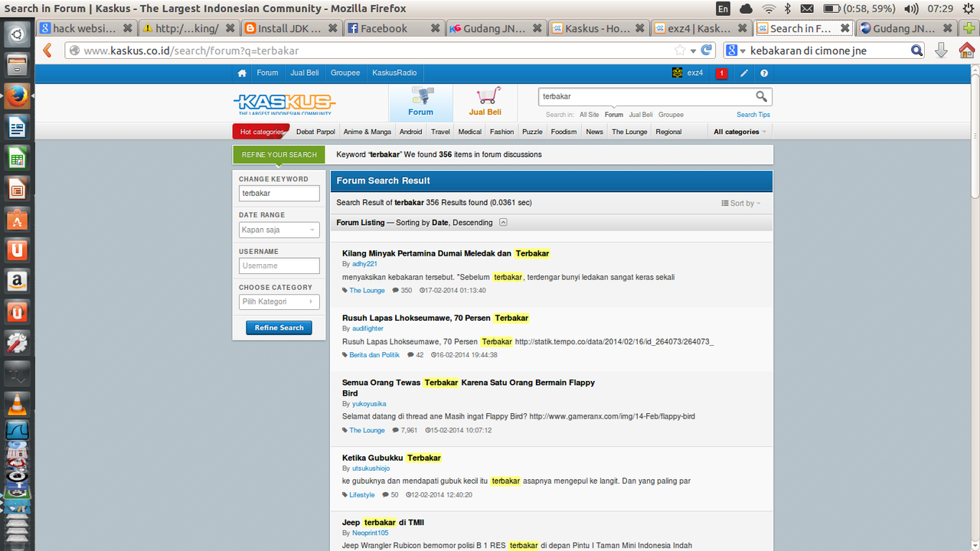Open the Sort by dropdown

[x=741, y=204]
